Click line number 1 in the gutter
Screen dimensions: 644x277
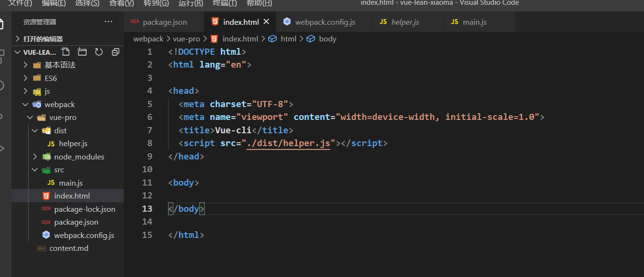point(150,51)
